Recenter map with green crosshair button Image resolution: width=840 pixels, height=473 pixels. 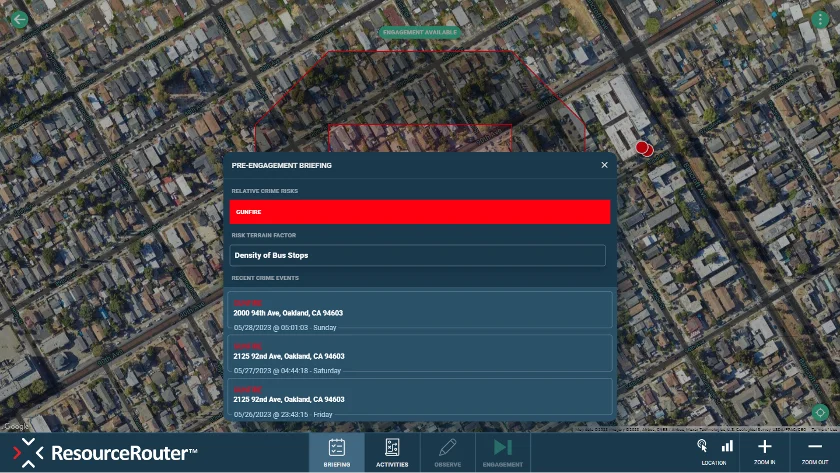(x=820, y=412)
